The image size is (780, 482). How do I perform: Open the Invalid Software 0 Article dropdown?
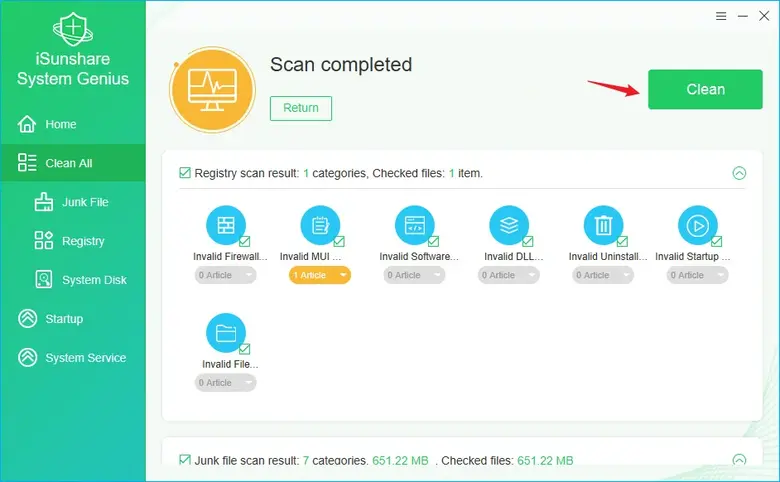point(414,275)
